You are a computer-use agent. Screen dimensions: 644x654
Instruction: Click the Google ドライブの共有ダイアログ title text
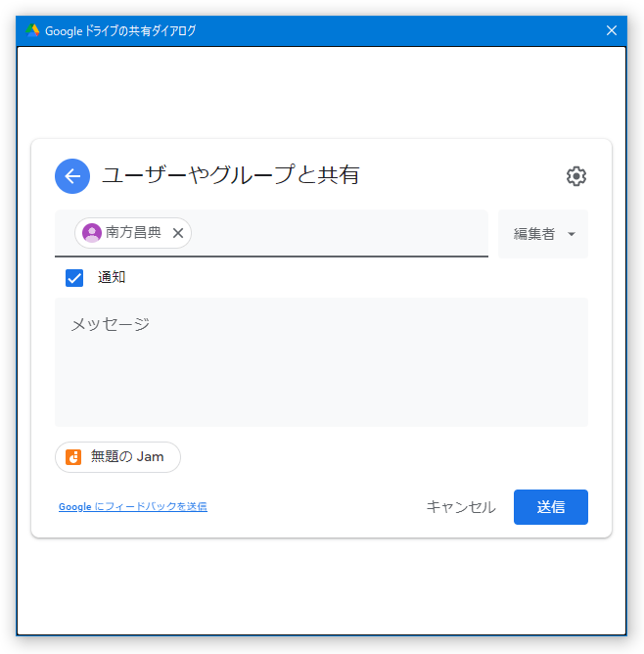120,31
